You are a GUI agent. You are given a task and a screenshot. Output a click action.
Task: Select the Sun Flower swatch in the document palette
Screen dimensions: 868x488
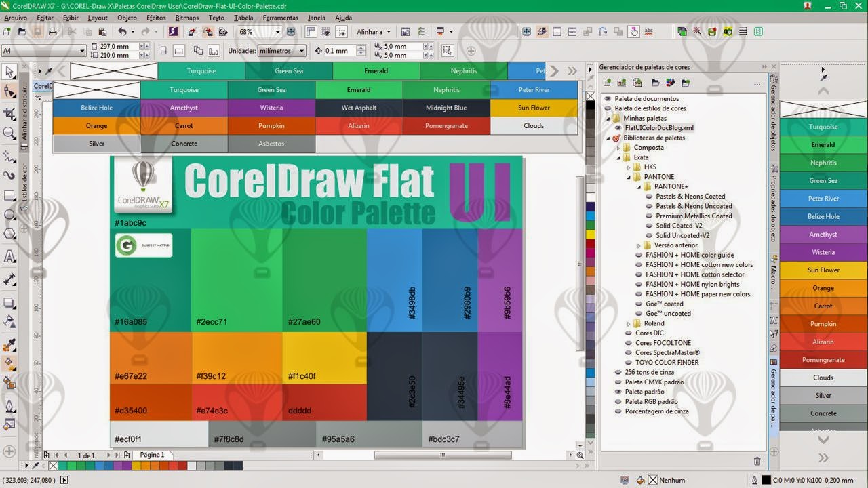[823, 270]
